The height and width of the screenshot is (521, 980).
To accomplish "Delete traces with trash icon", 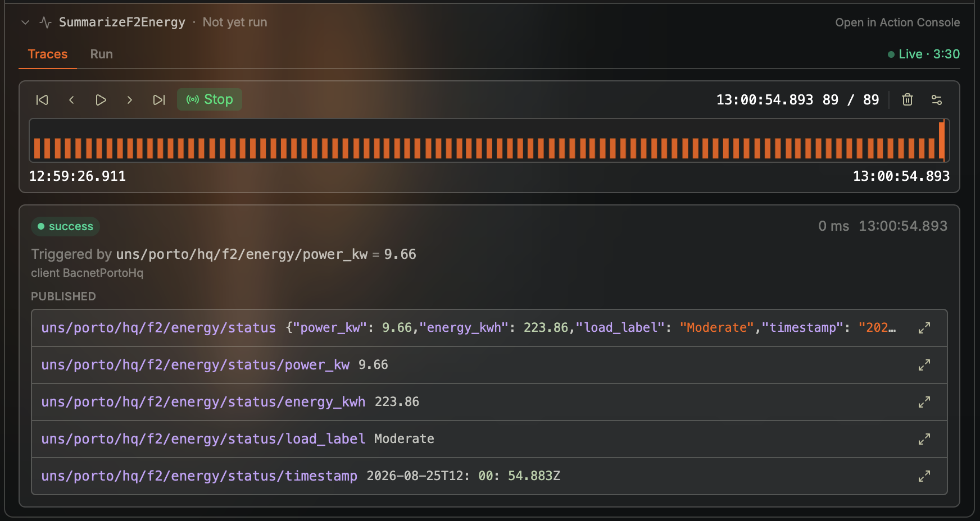I will [908, 100].
